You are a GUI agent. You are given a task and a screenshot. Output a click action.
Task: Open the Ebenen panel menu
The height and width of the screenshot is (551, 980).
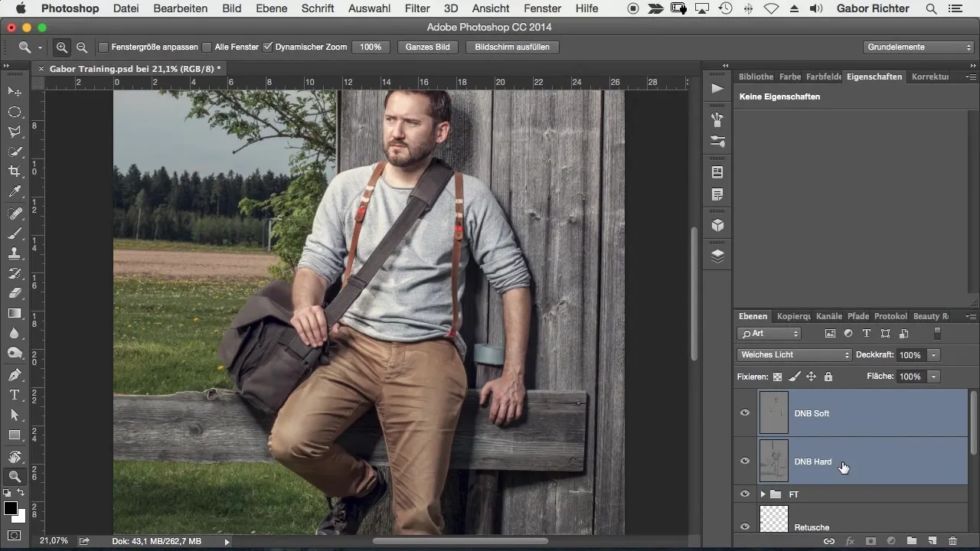pyautogui.click(x=971, y=316)
